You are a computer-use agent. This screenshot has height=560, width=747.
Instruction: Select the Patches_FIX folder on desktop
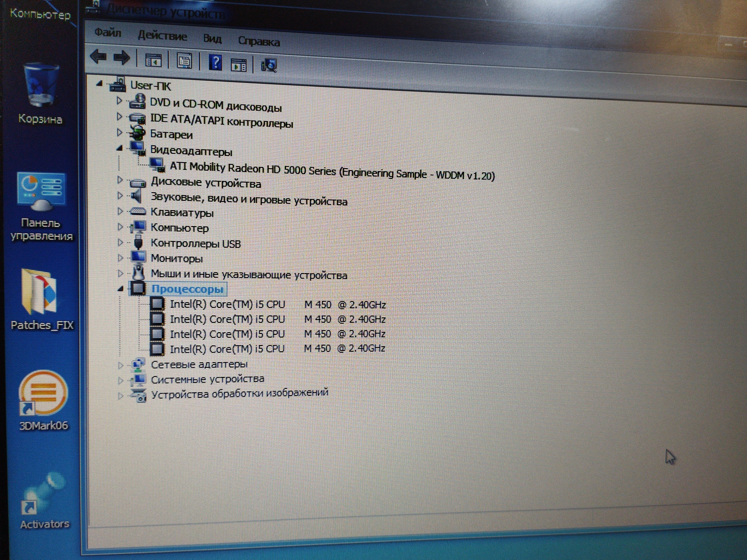[x=41, y=299]
